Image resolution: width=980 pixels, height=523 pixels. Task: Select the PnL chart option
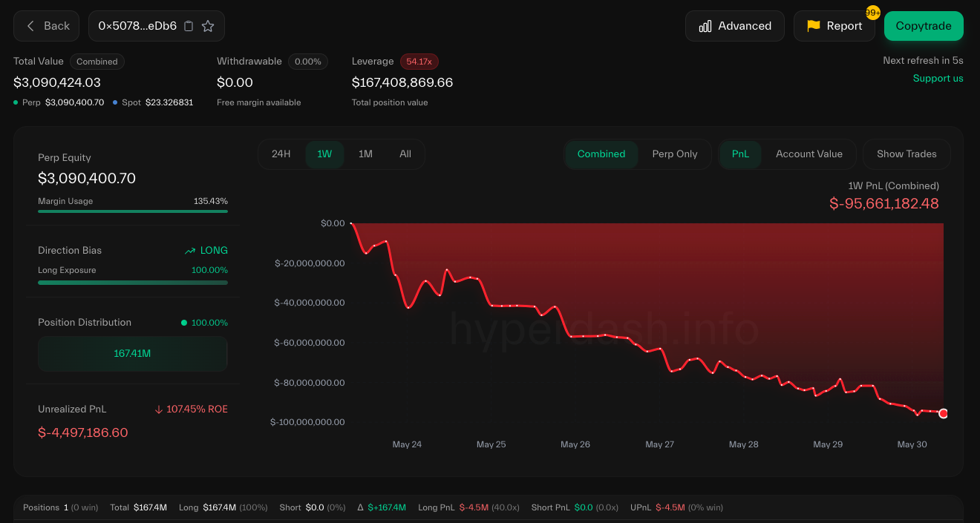740,154
